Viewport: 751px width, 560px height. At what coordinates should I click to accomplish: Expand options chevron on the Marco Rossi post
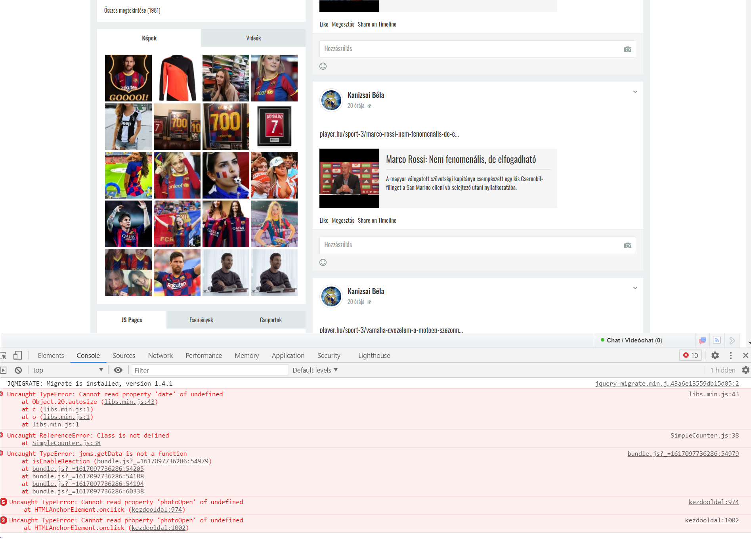(635, 92)
